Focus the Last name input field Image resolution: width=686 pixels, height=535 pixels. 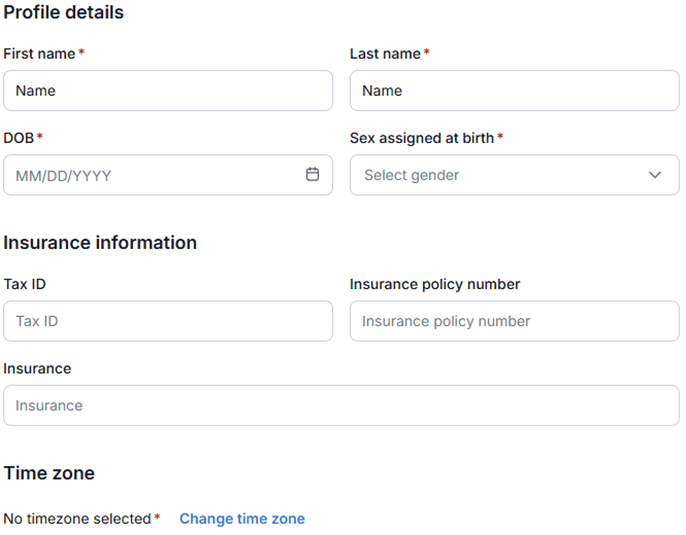(514, 90)
